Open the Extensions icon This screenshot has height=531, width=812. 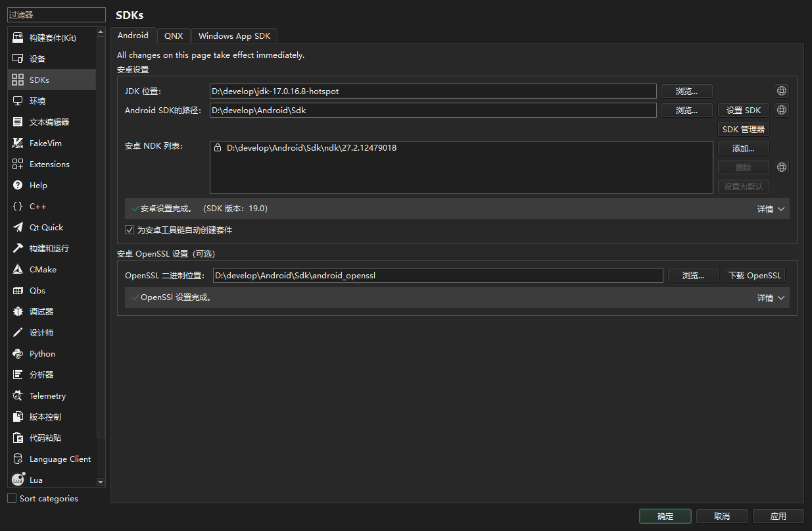[18, 164]
